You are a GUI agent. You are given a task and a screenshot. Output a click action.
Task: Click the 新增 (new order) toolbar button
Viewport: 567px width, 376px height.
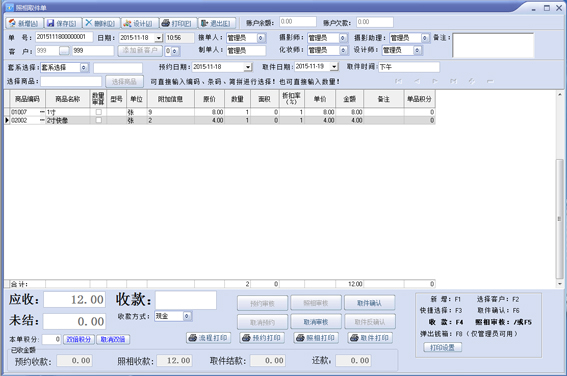[24, 23]
